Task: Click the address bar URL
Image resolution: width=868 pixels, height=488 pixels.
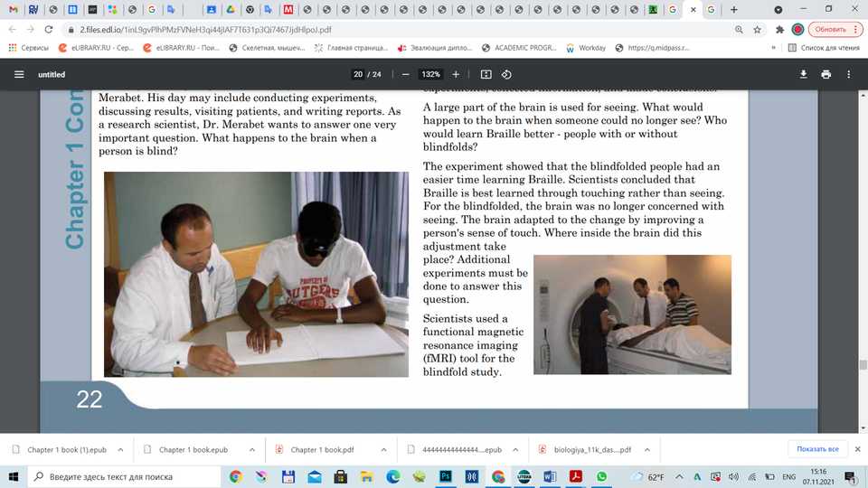Action: (205, 29)
